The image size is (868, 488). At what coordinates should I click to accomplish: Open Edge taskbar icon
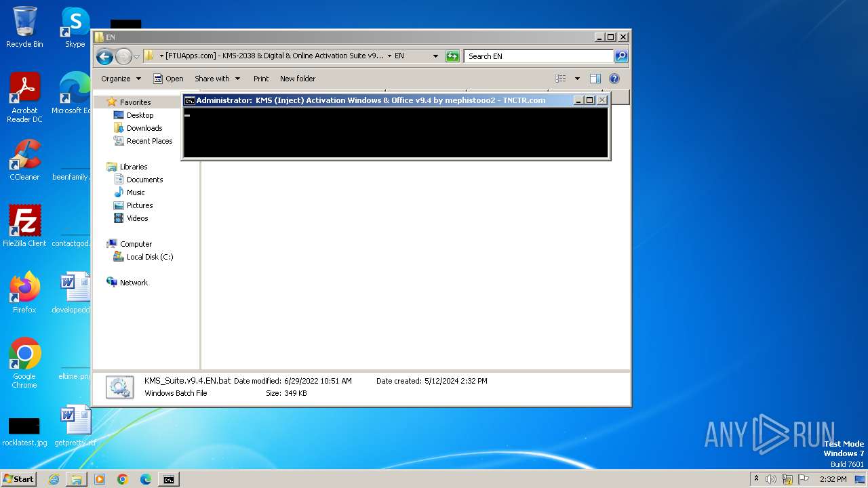coord(146,479)
